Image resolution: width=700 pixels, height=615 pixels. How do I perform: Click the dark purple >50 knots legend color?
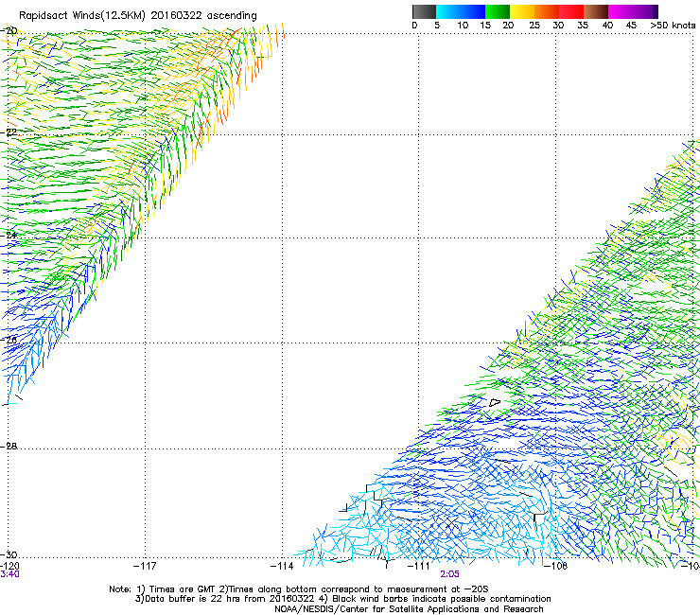tap(655, 11)
